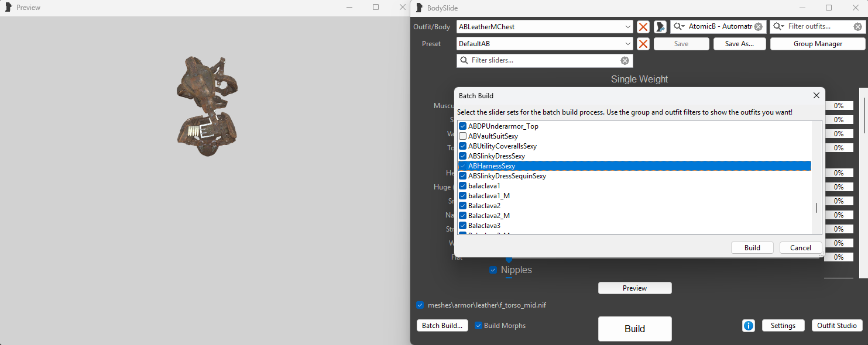This screenshot has width=868, height=345.
Task: Click the large Build button in BodySlide
Action: (x=634, y=329)
